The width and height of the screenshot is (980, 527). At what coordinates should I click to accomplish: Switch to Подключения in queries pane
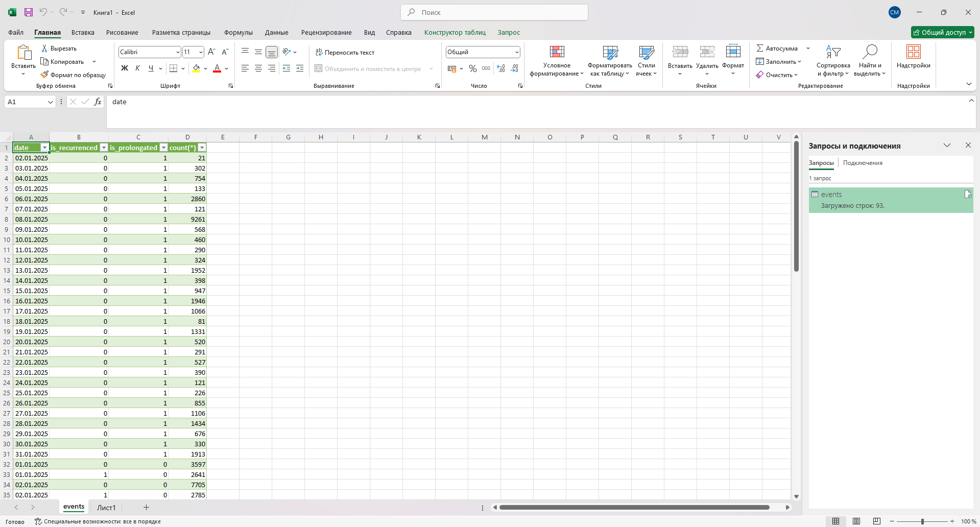[x=863, y=163]
